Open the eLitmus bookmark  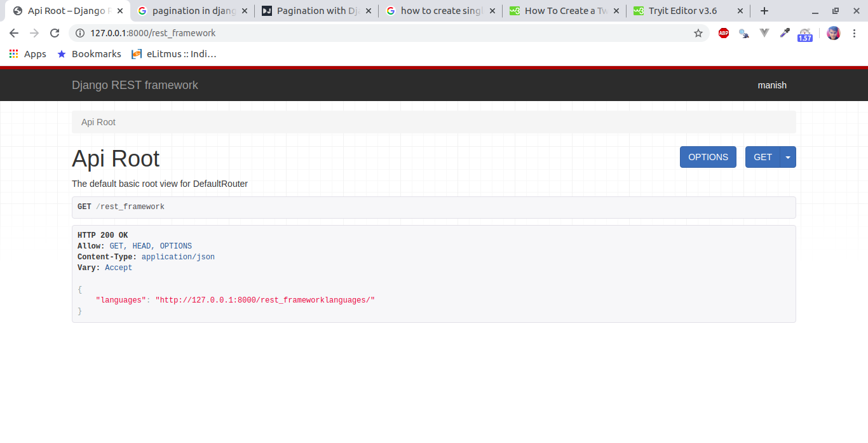(174, 54)
